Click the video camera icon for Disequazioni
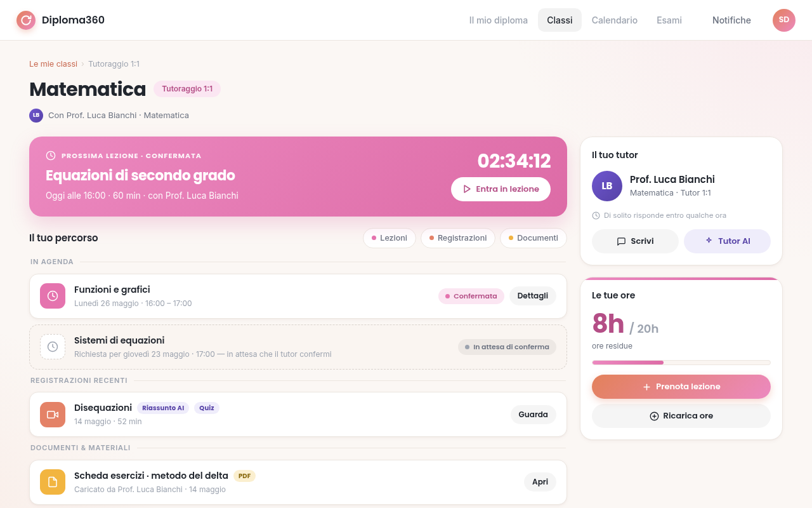The width and height of the screenshot is (812, 508). (53, 415)
